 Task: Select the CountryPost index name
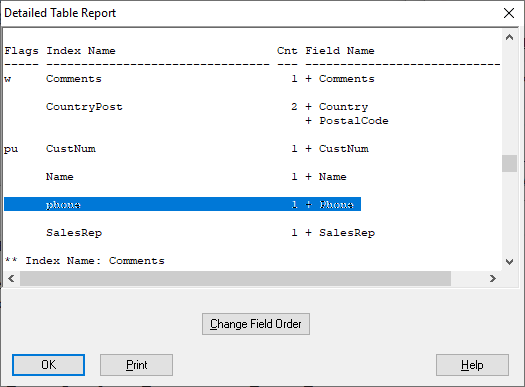[x=84, y=107]
